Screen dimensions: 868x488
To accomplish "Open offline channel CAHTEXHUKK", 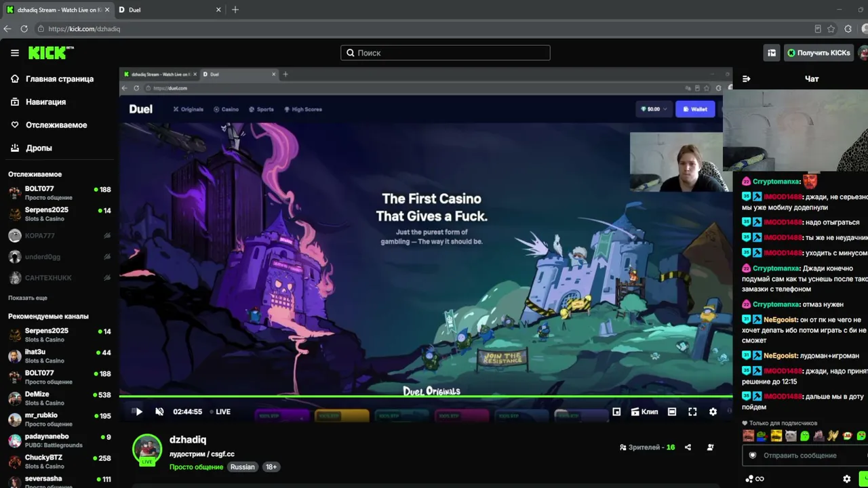I will [59, 278].
